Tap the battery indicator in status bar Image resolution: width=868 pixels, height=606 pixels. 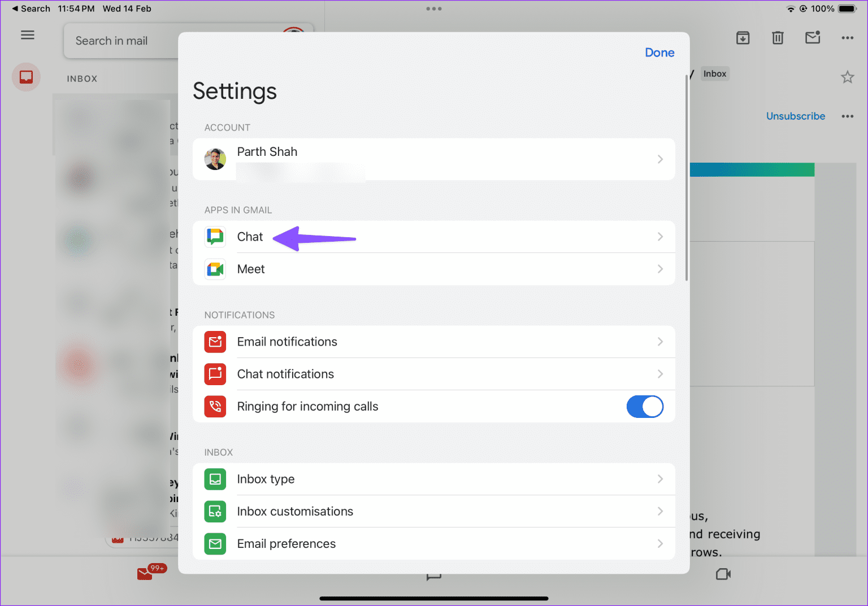[x=847, y=8]
